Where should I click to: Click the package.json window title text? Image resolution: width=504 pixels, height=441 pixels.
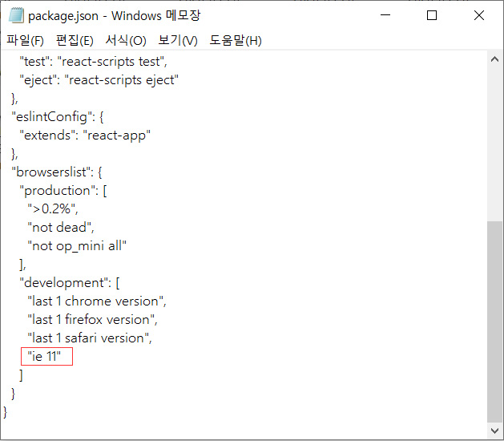click(114, 16)
